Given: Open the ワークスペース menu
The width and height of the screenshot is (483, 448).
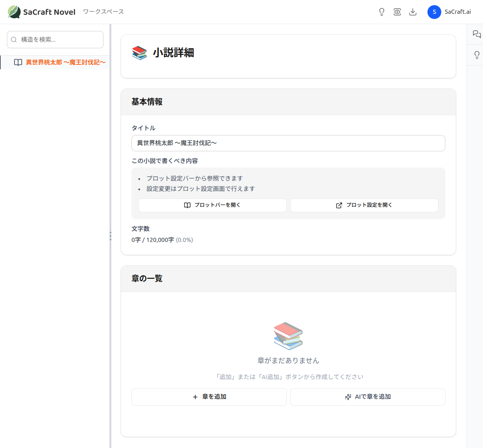Looking at the screenshot, I should [102, 12].
